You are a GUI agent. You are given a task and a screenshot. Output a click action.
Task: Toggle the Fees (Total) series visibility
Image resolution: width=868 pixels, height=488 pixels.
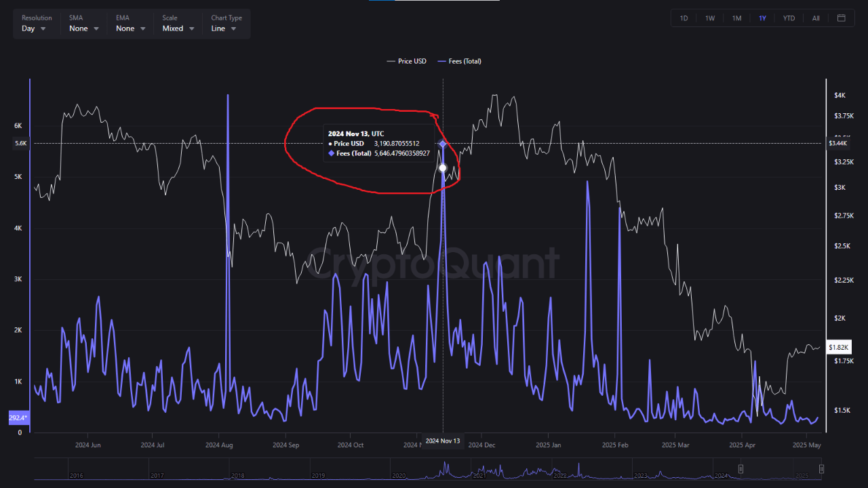(x=459, y=61)
